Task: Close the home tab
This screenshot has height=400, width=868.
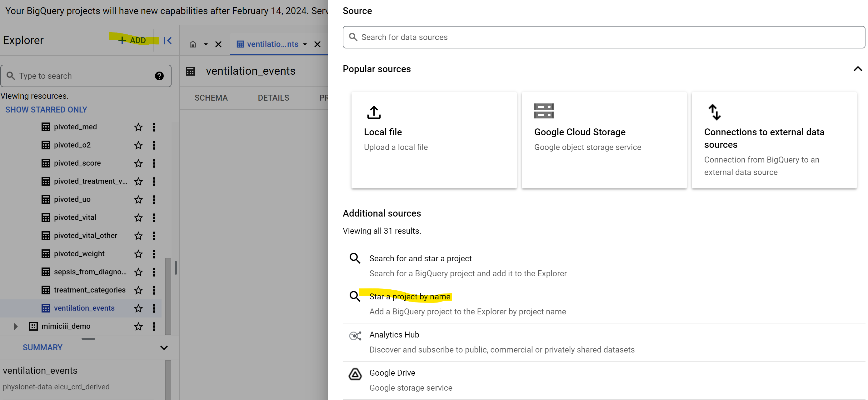Action: (218, 44)
